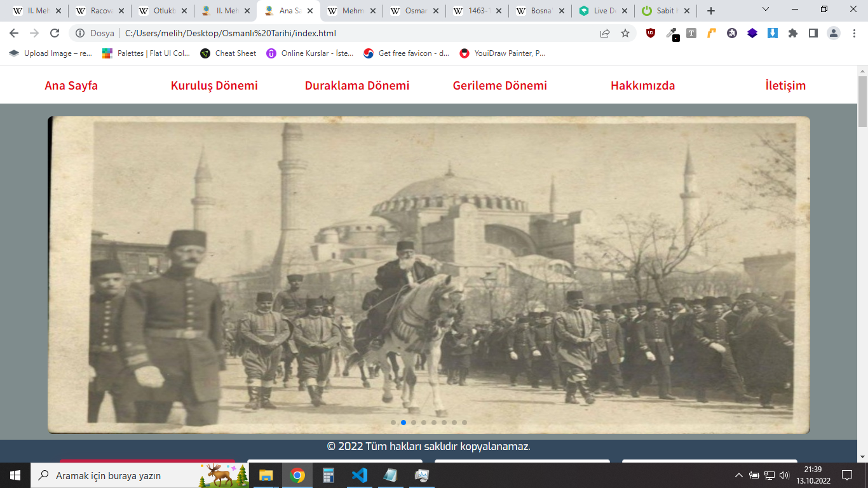Toggle the browser side panel
868x488 pixels.
pos(813,33)
